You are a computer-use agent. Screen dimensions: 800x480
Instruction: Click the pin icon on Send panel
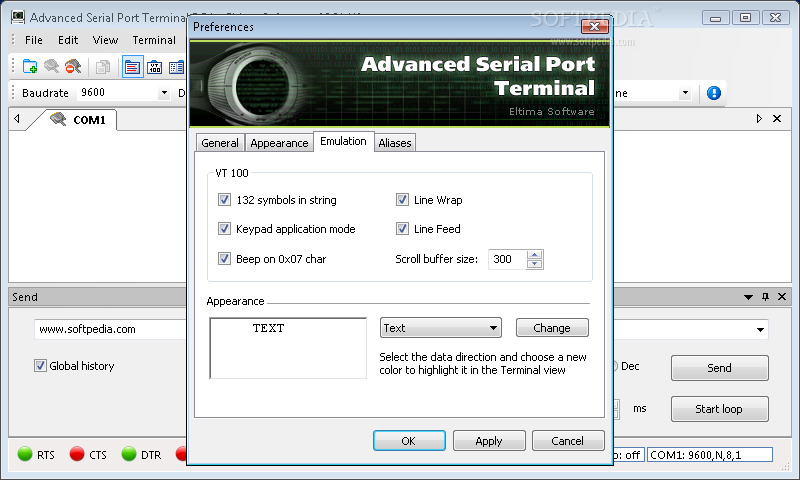pos(765,296)
